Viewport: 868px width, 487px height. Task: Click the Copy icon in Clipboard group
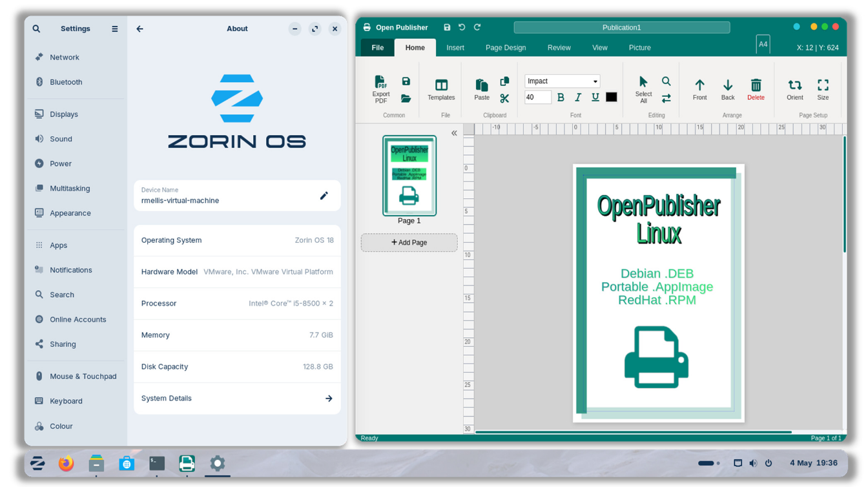(504, 81)
